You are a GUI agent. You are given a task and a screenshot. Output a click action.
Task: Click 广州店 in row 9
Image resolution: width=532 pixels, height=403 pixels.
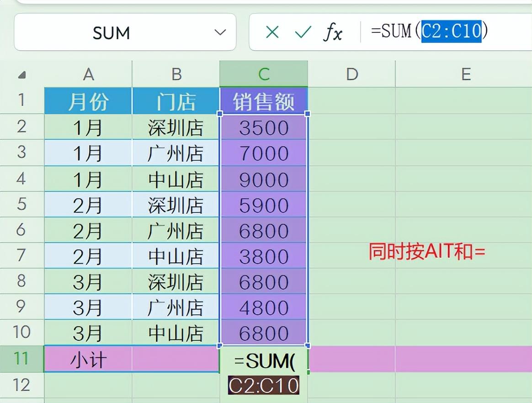pos(176,307)
